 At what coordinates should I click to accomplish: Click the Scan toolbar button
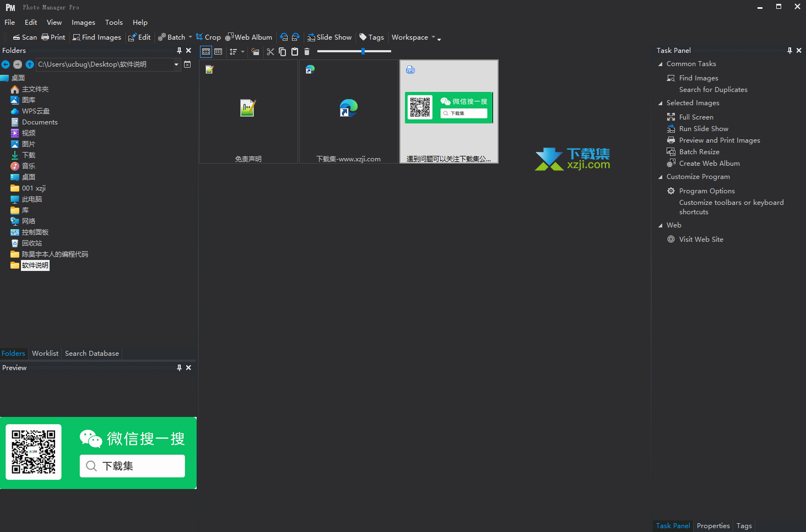pos(25,37)
